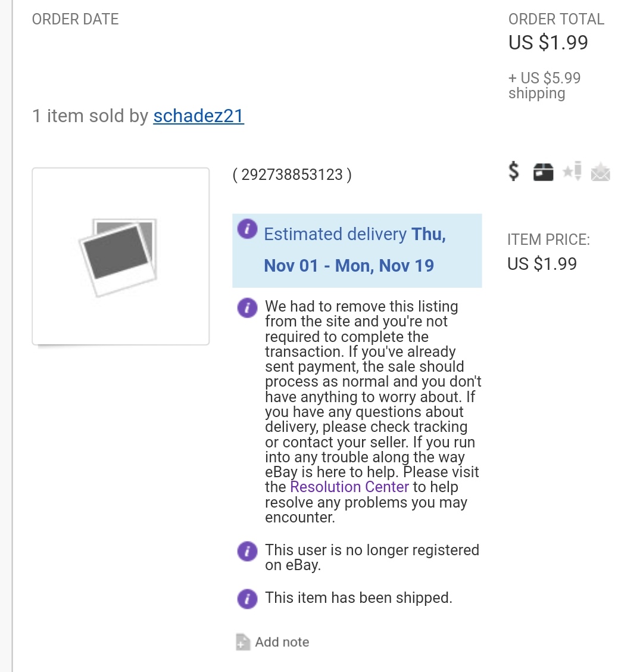Open seller schadez21's profile link
Screen dimensions: 643x672
[198, 116]
